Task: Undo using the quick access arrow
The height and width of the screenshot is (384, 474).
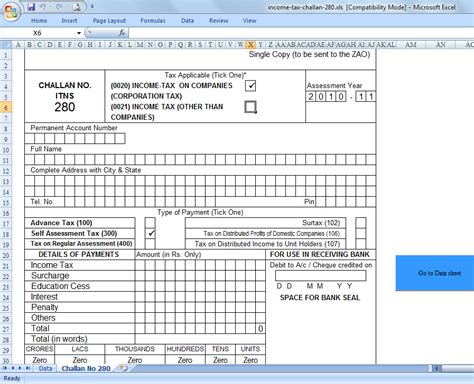Action: pos(43,7)
